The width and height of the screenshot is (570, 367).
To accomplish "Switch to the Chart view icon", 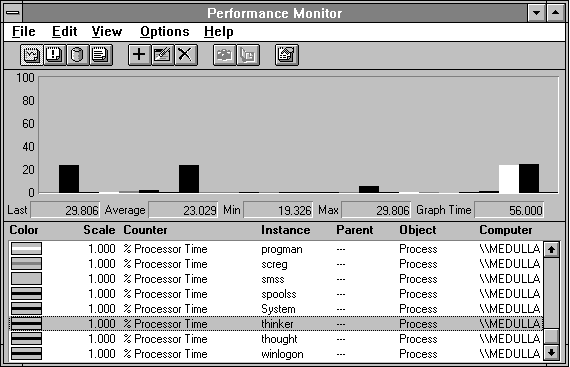I will pyautogui.click(x=31, y=55).
